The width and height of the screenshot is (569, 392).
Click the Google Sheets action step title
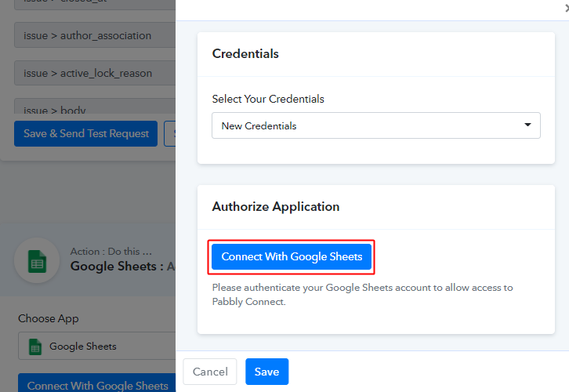tap(122, 267)
